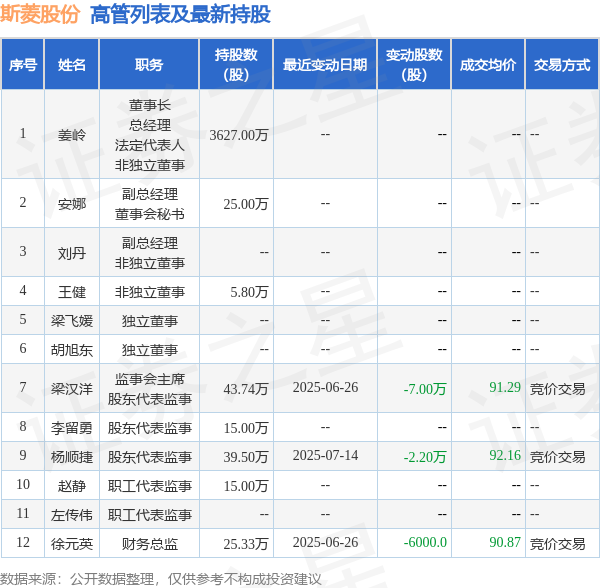Click the change amount -2.20万

tap(425, 457)
